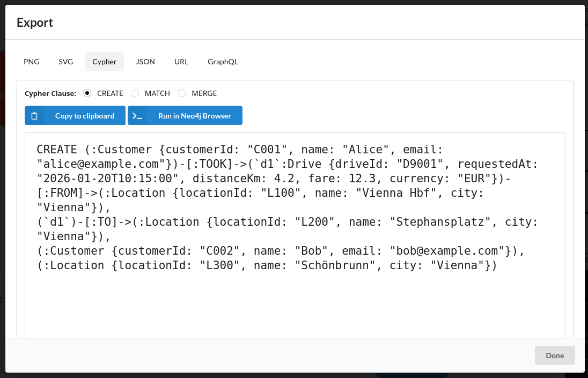Go to the JSON export tab
The height and width of the screenshot is (378, 588).
click(145, 62)
